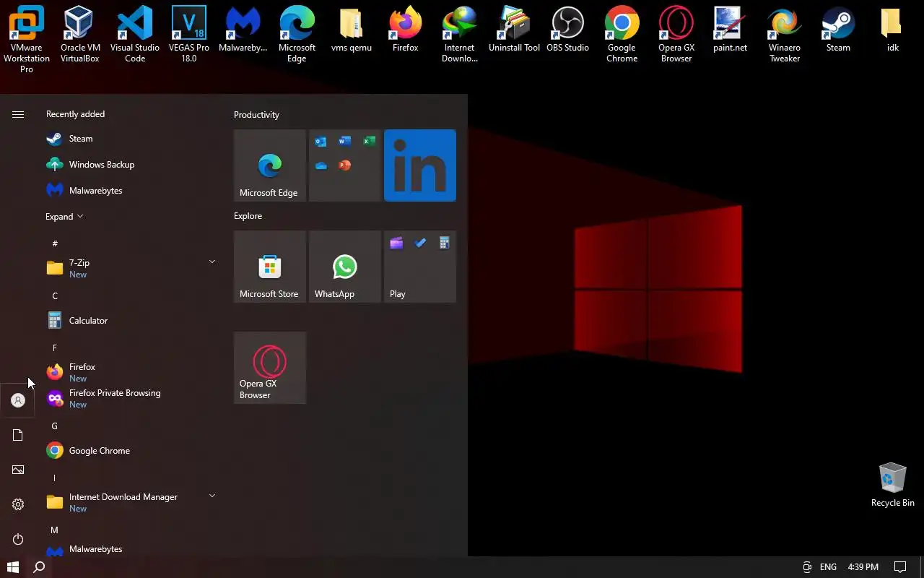Viewport: 924px width, 578px height.
Task: Open Winaero Tweaker desktop shortcut
Action: point(785,34)
